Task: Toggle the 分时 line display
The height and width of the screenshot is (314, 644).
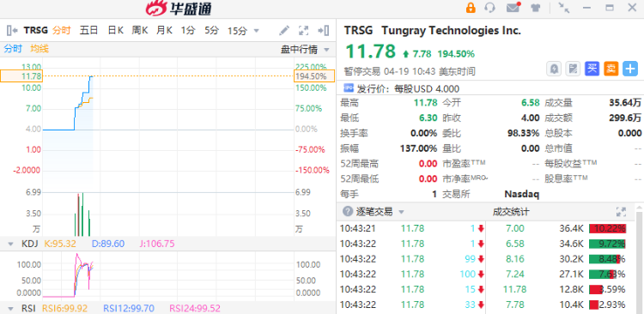Action: (13, 49)
